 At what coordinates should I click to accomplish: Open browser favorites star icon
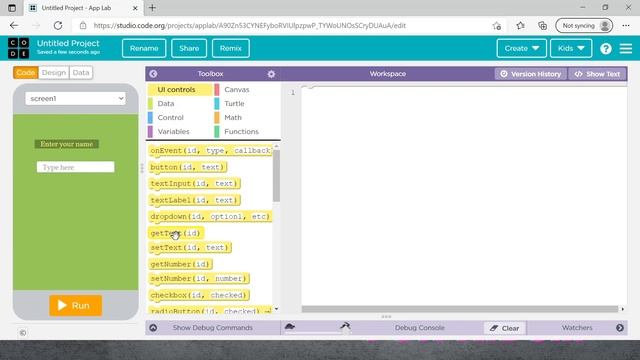click(x=520, y=25)
